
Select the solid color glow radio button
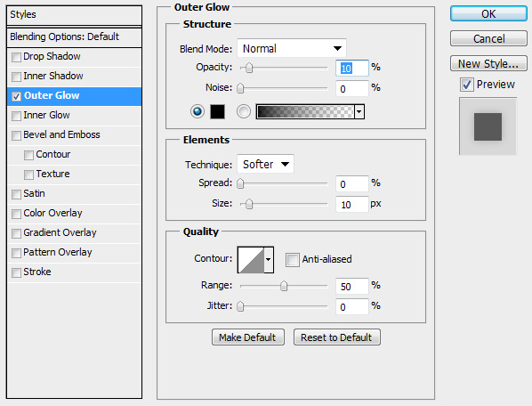[197, 111]
